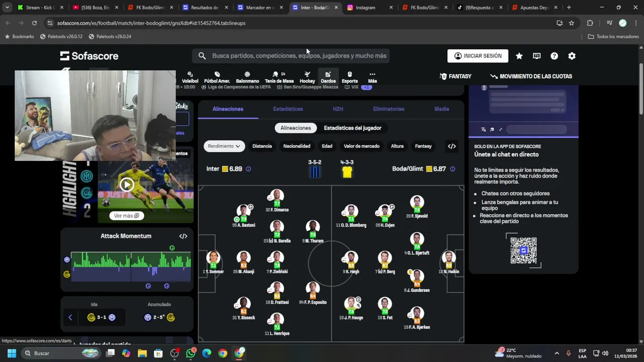Viewport: 644px width, 362px height.
Task: Select the Nacionalidad filter chip
Action: point(296,146)
